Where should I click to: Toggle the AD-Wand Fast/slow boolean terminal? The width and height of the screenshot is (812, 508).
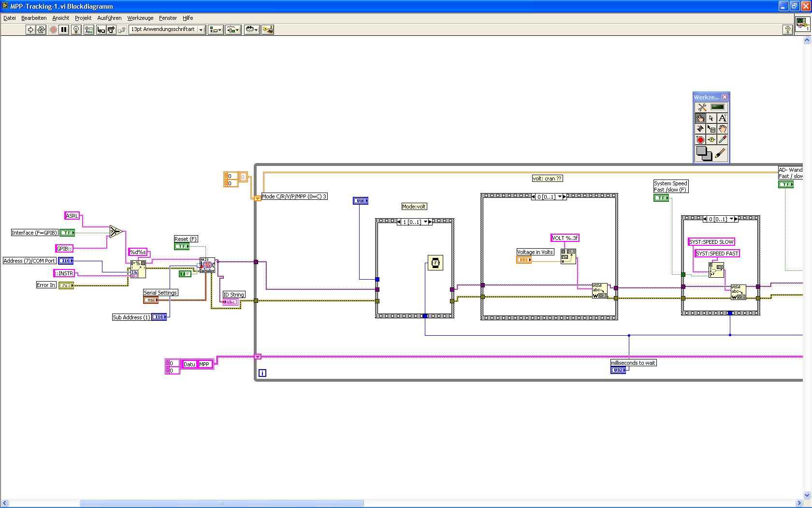click(x=786, y=184)
